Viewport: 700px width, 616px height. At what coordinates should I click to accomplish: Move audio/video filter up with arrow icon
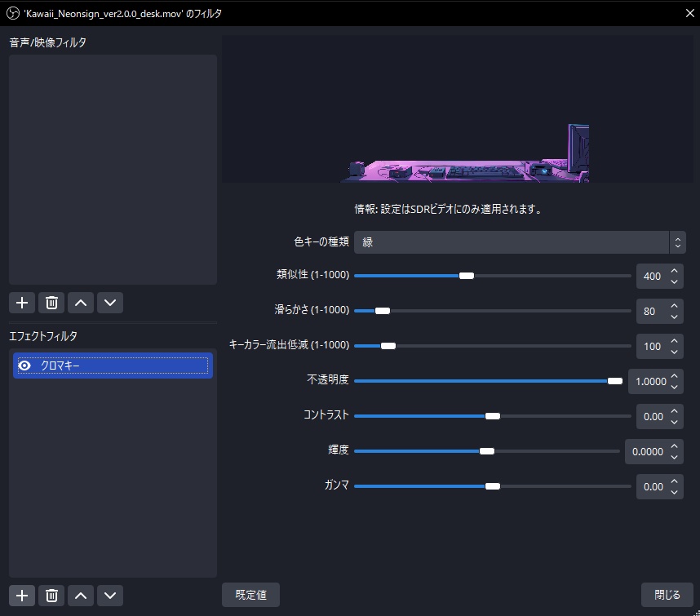(81, 303)
